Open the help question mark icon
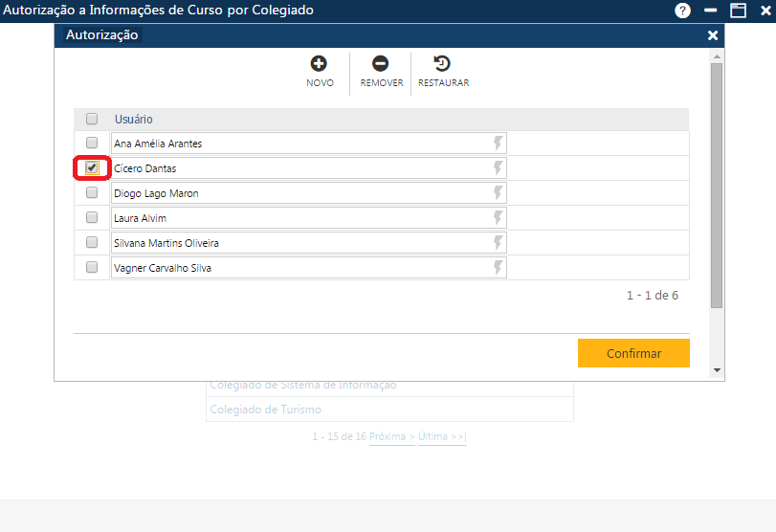776x532 pixels. (x=682, y=11)
